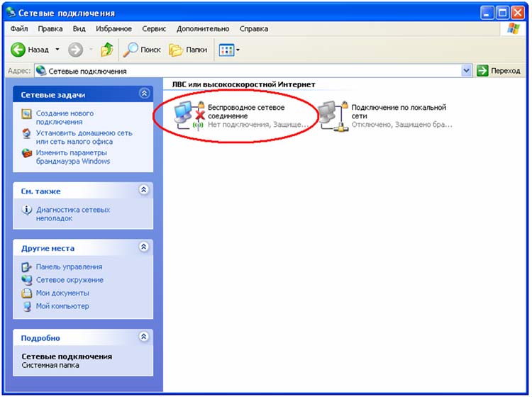
Task: Click the Up folder toolbar icon
Action: tap(106, 50)
